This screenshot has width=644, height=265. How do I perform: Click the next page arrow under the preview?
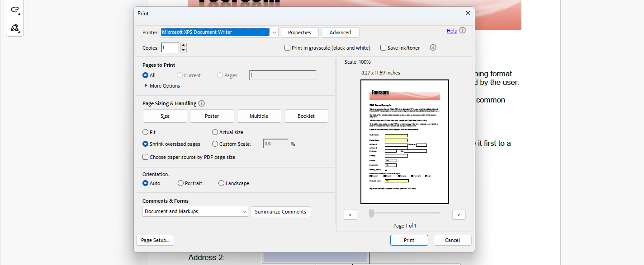[459, 214]
